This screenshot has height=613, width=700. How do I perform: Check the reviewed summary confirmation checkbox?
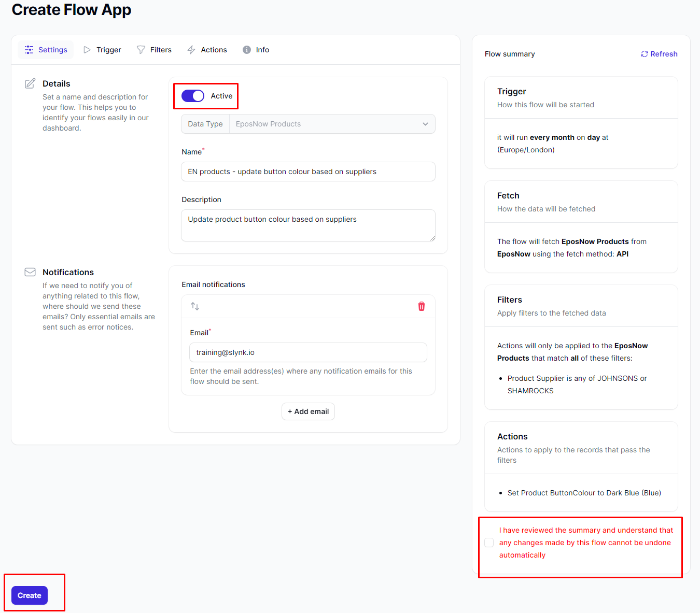[x=489, y=543]
